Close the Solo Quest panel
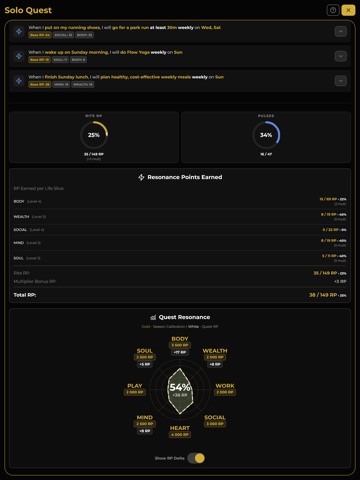The width and height of the screenshot is (360, 480). (x=348, y=10)
